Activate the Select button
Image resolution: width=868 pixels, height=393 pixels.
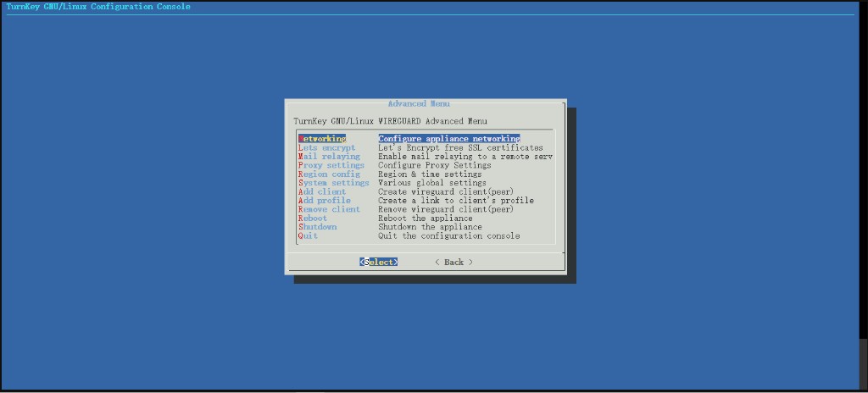pos(379,262)
